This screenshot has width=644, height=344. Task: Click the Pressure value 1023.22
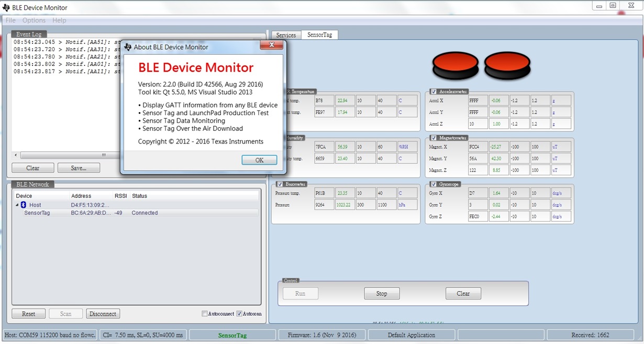pyautogui.click(x=345, y=205)
